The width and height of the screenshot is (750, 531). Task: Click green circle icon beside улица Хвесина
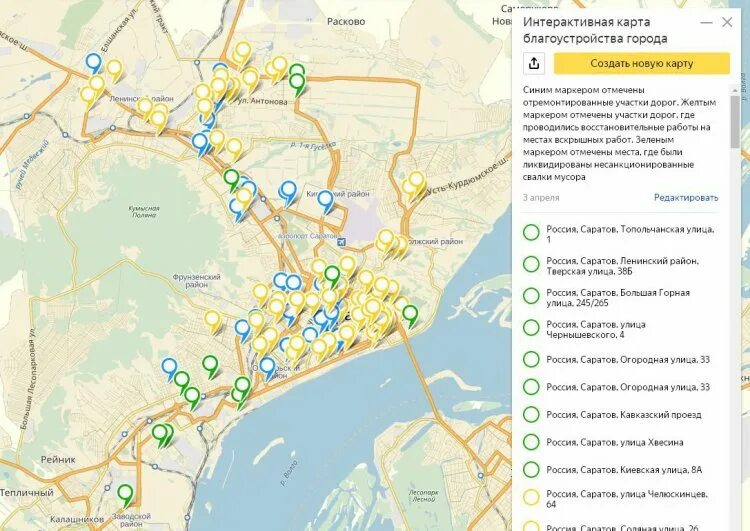pos(531,442)
